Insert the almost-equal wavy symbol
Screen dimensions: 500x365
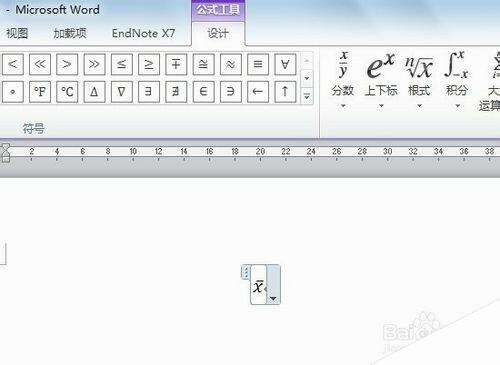pos(231,64)
